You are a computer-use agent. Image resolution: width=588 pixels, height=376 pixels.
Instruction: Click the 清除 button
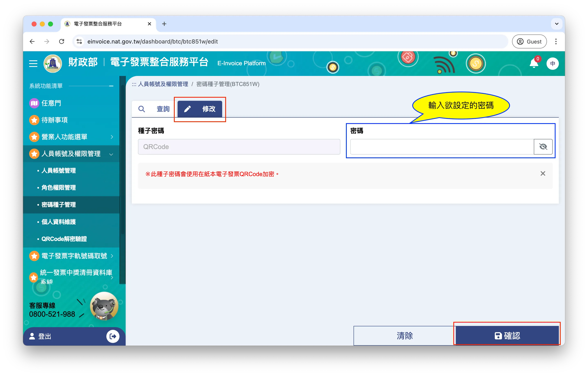[405, 336]
